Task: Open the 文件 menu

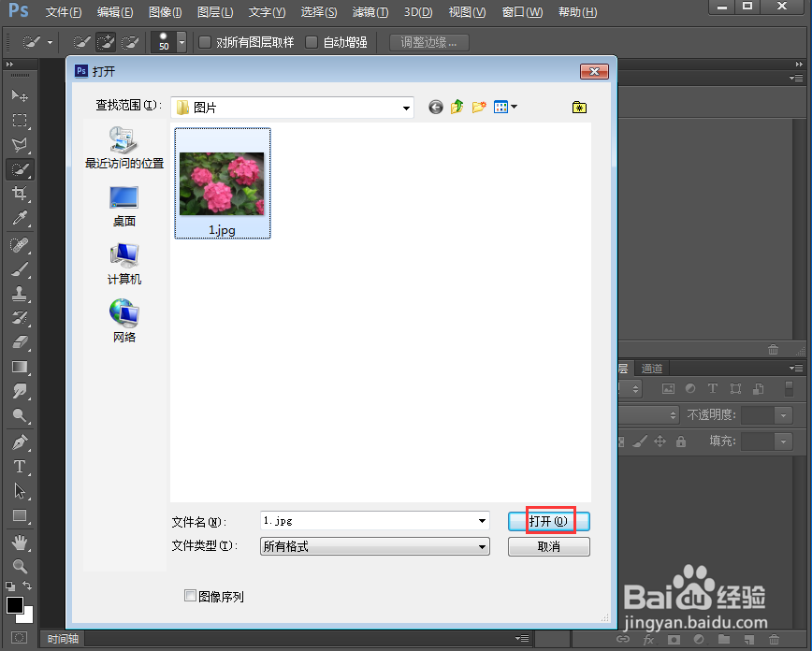Action: pyautogui.click(x=64, y=11)
